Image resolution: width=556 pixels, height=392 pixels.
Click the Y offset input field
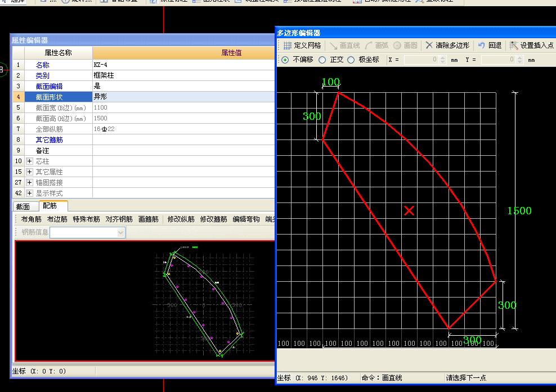tap(498, 60)
